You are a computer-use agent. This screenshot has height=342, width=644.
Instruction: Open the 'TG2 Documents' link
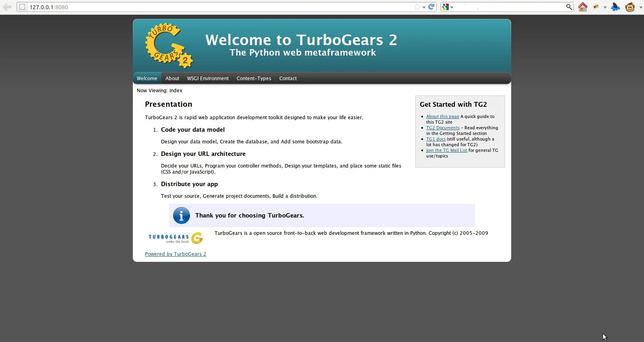pyautogui.click(x=443, y=128)
